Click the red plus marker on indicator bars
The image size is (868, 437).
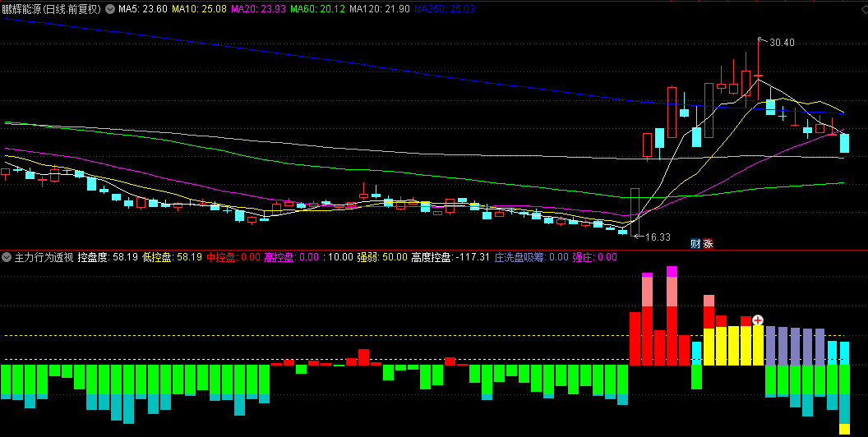[757, 320]
